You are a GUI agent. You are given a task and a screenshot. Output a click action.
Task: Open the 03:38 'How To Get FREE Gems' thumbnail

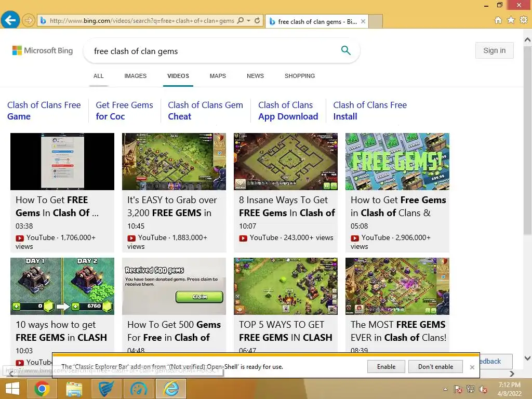(62, 162)
